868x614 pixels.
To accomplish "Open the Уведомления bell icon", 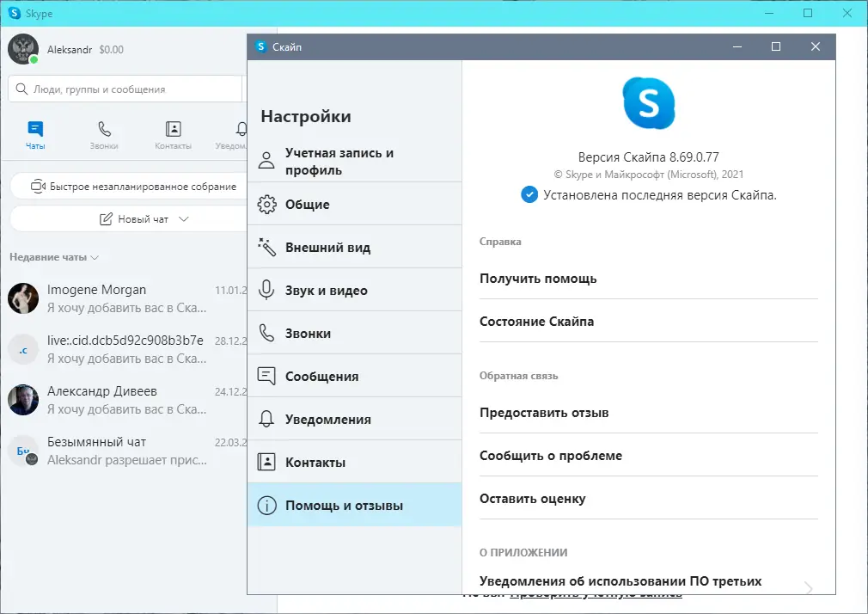I will [x=240, y=129].
